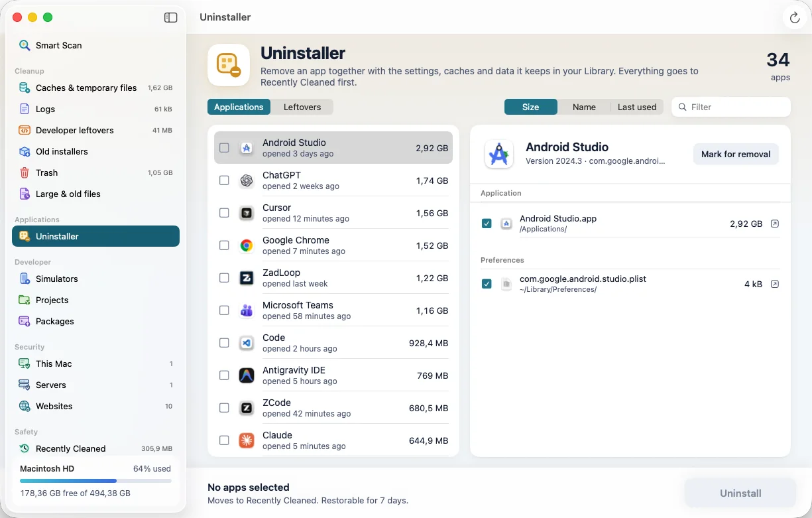Viewport: 812px width, 518px height.
Task: Click Mark for removal button
Action: pos(736,154)
